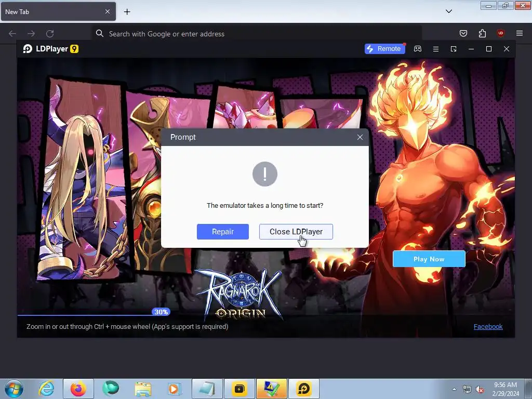Image resolution: width=532 pixels, height=399 pixels.
Task: Open the warning checkmark taskbar item
Action: click(271, 389)
